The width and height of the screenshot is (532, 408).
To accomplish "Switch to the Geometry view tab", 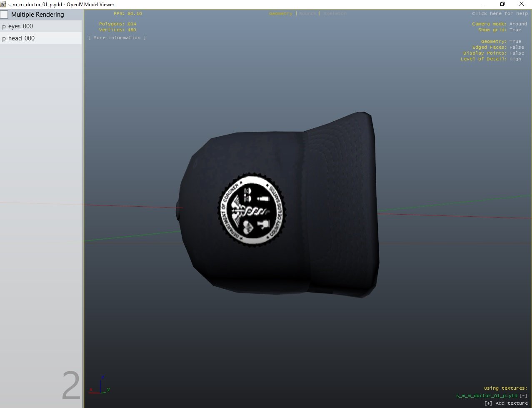I will (x=280, y=14).
